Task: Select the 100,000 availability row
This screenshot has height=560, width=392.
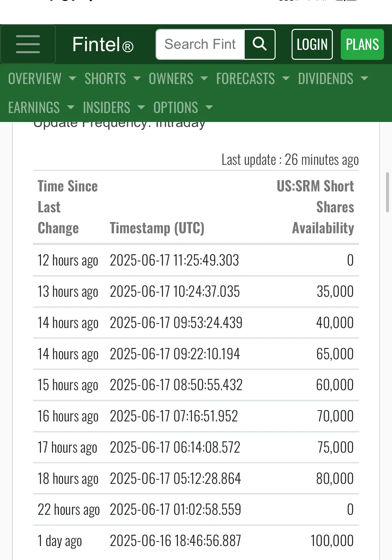Action: click(196, 541)
